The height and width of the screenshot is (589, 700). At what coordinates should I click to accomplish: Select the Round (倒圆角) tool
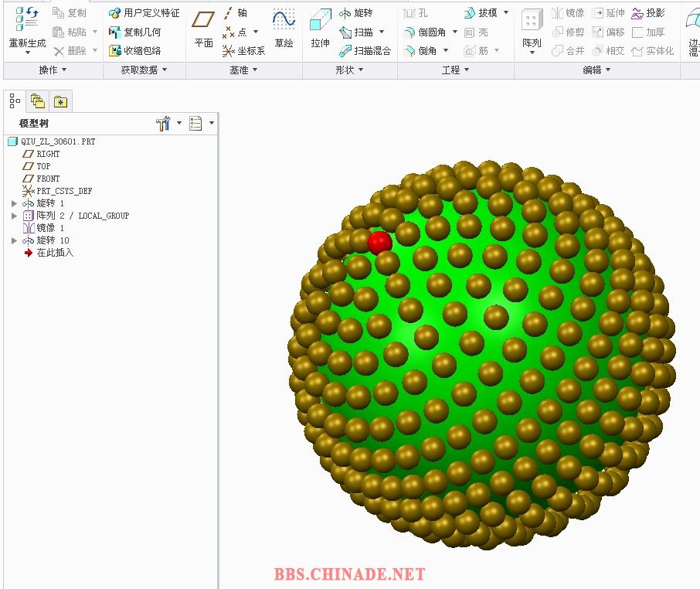tap(424, 32)
